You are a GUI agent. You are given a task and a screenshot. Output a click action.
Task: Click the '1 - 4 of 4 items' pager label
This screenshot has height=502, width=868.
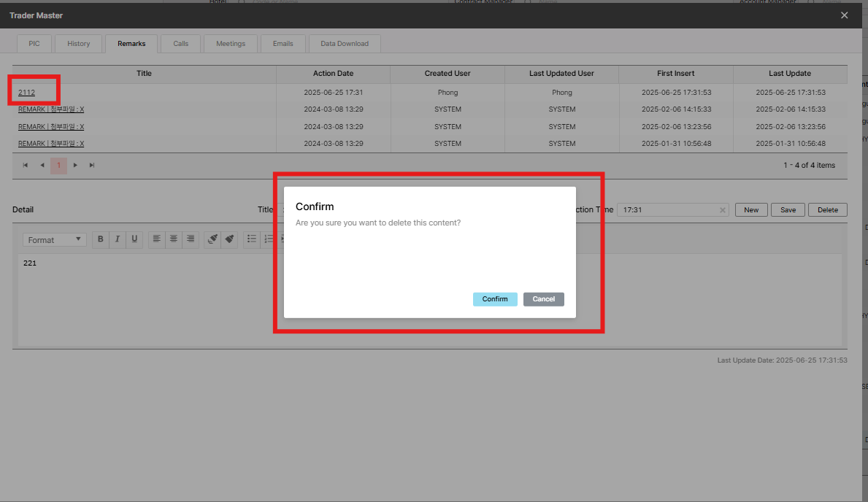(810, 166)
